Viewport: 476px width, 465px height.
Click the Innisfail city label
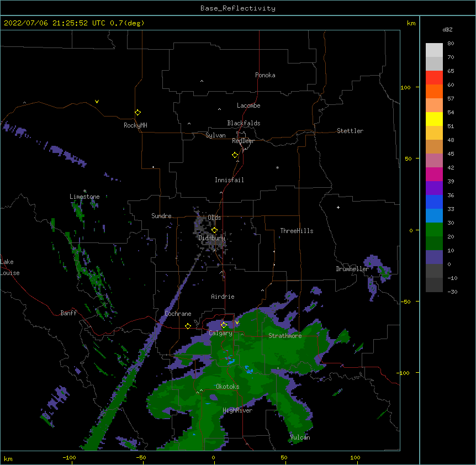click(229, 180)
